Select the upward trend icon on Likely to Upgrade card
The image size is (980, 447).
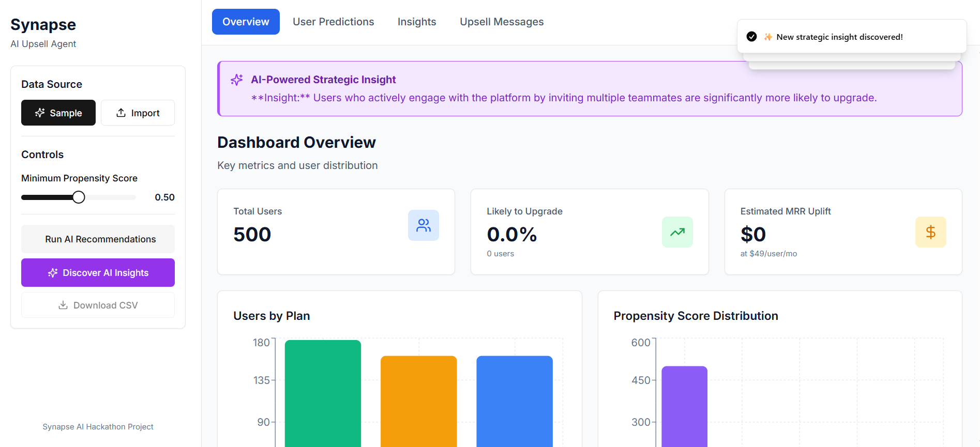pos(677,232)
